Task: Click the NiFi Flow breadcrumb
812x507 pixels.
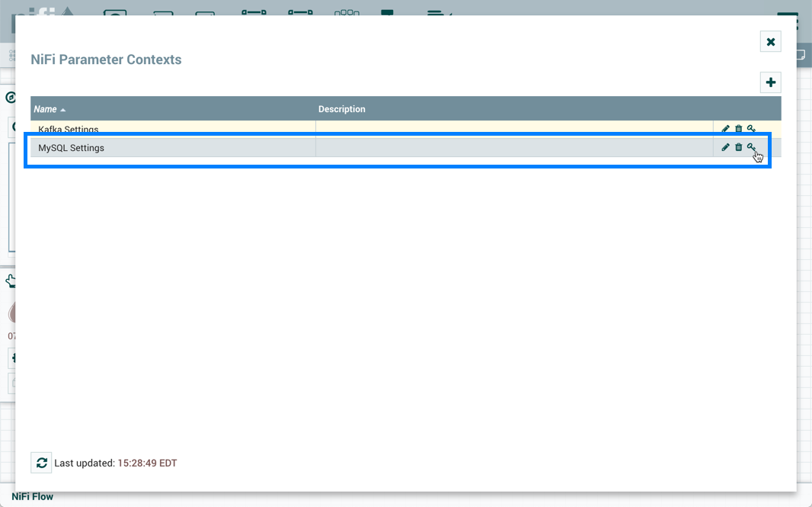Action: [32, 496]
